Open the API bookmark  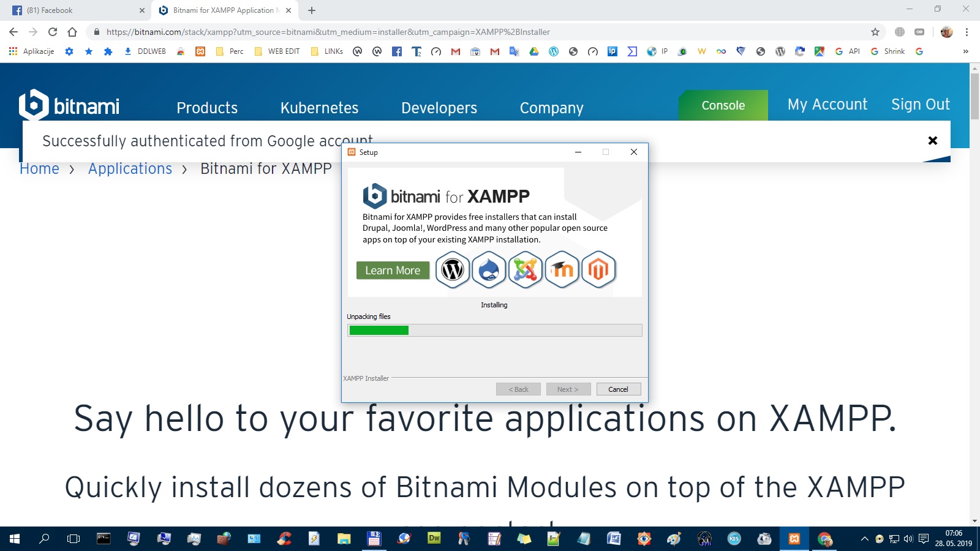tap(848, 51)
